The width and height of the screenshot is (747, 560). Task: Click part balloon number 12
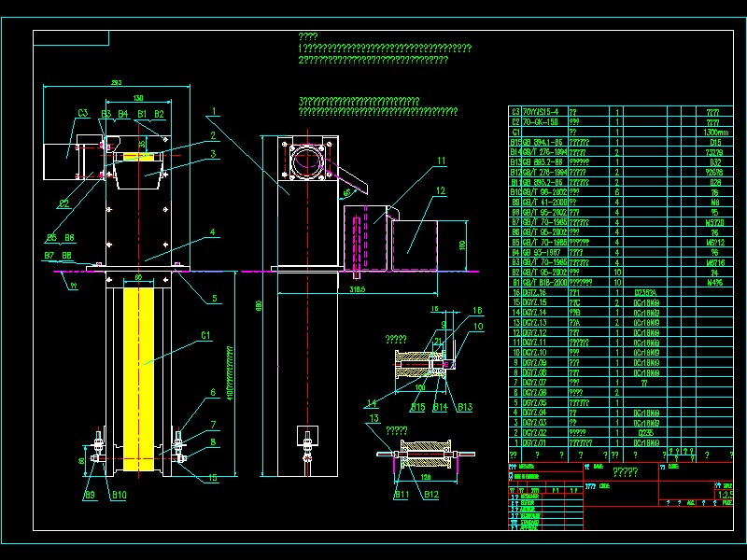pos(441,190)
